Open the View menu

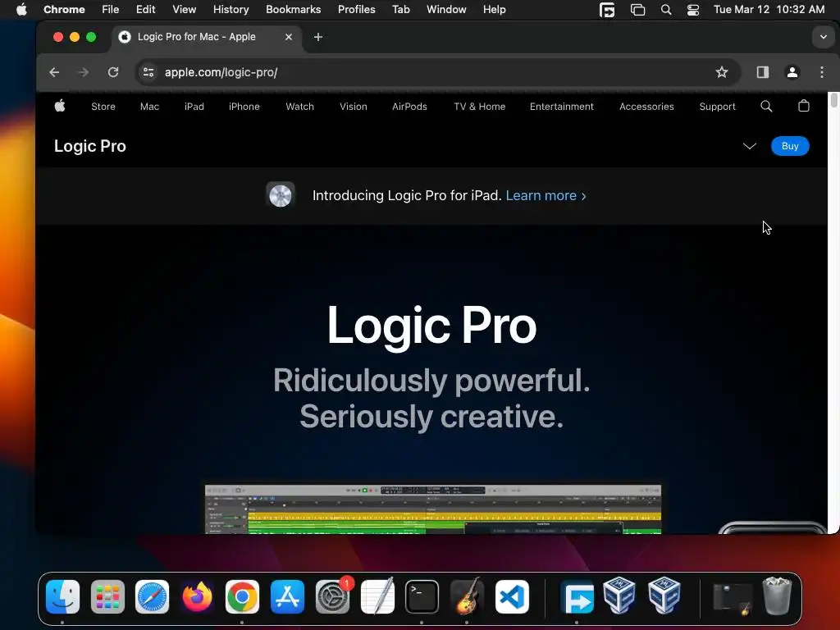[184, 10]
